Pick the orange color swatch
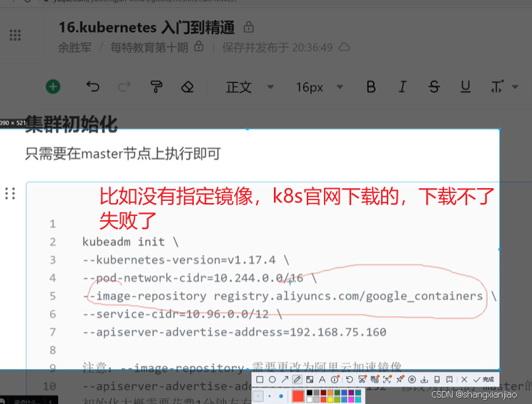This screenshot has width=532, height=404. click(x=330, y=393)
